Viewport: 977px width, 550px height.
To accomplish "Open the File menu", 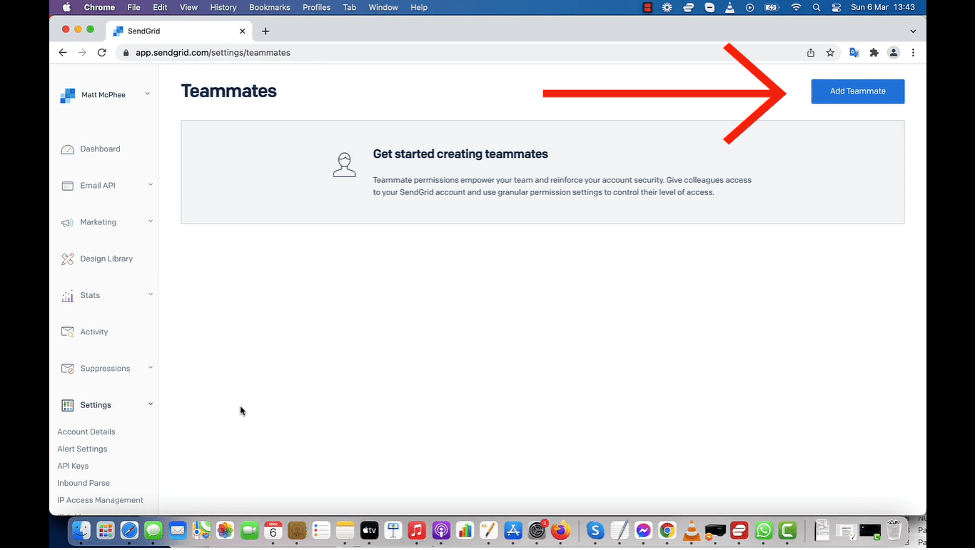I will click(x=134, y=7).
